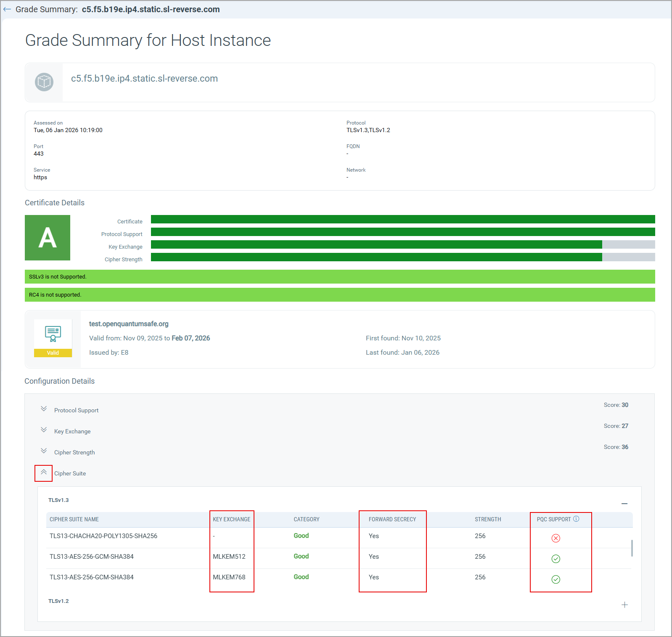Click the Valid certificate icon
The image size is (672, 637).
click(x=53, y=338)
